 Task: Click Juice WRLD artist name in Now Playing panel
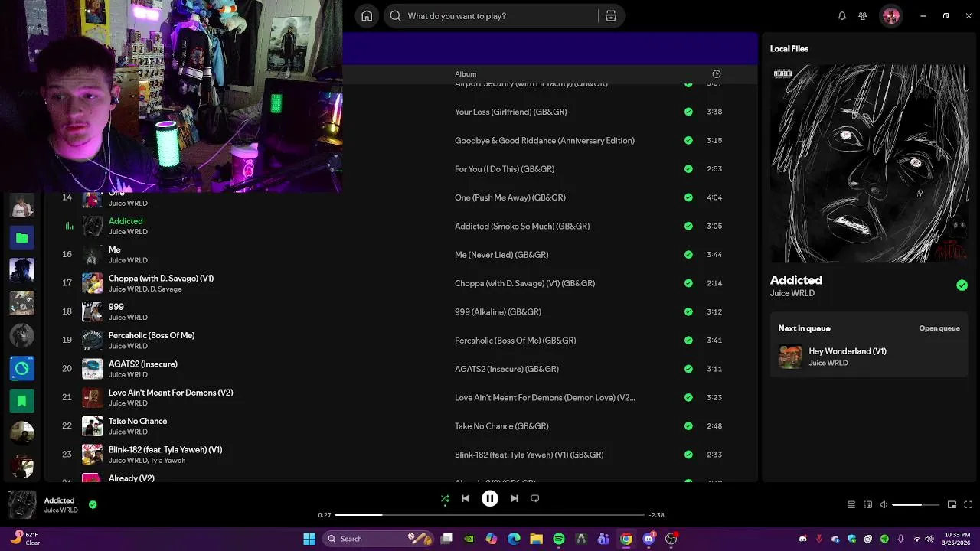(792, 293)
